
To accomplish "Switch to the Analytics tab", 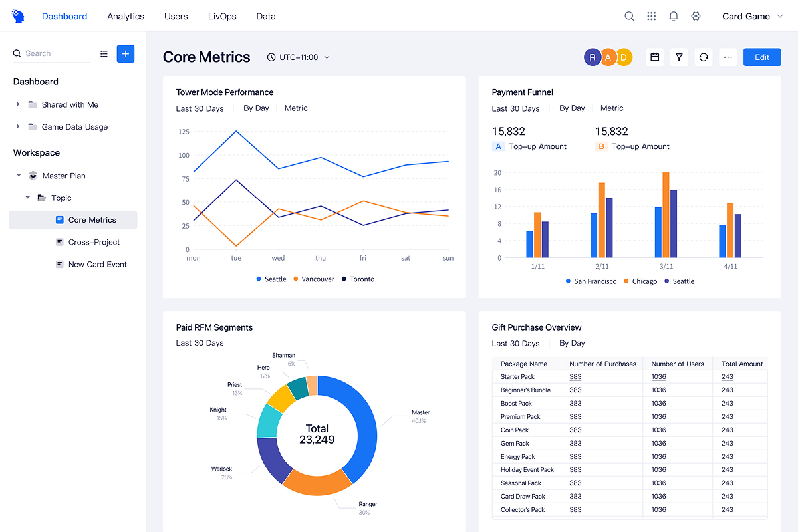I will 126,16.
